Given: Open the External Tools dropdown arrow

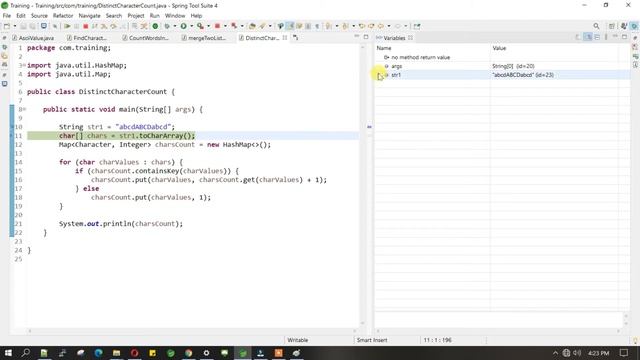Looking at the screenshot, I should (x=209, y=26).
